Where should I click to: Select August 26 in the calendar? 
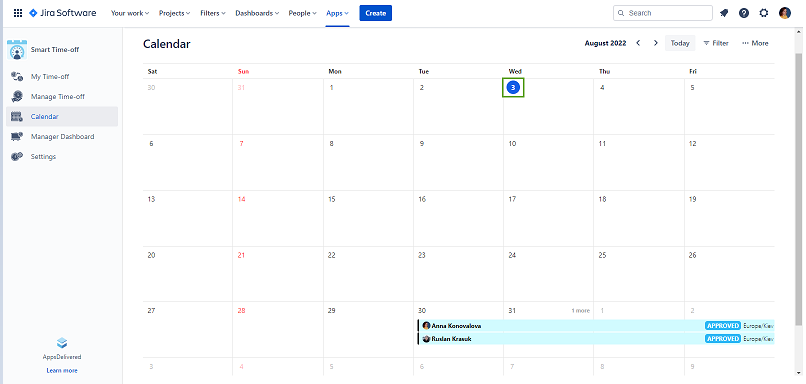[x=729, y=274]
